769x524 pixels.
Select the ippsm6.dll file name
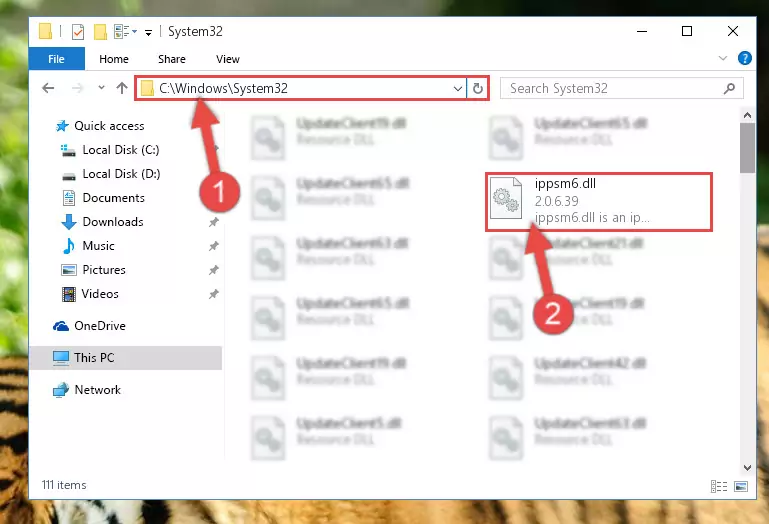point(565,183)
